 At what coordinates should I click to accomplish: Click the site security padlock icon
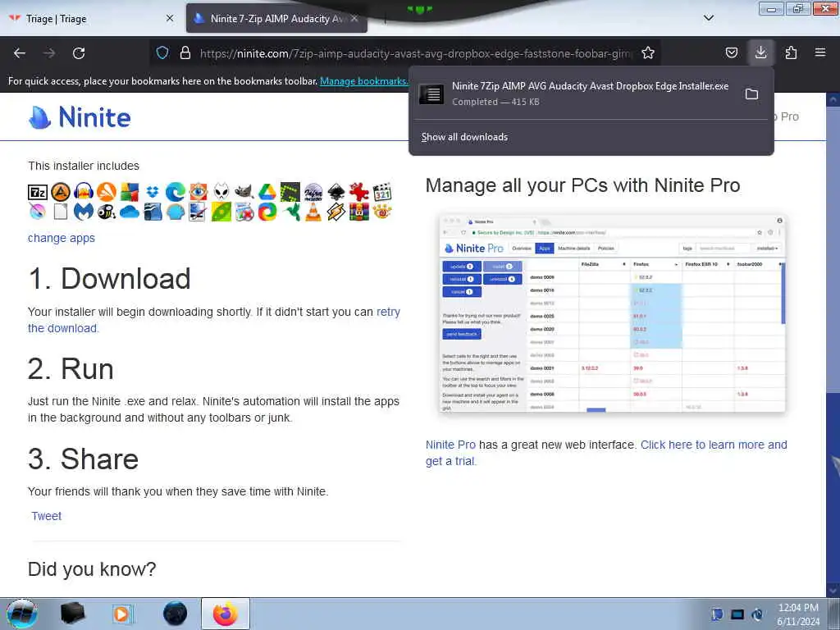click(x=185, y=52)
